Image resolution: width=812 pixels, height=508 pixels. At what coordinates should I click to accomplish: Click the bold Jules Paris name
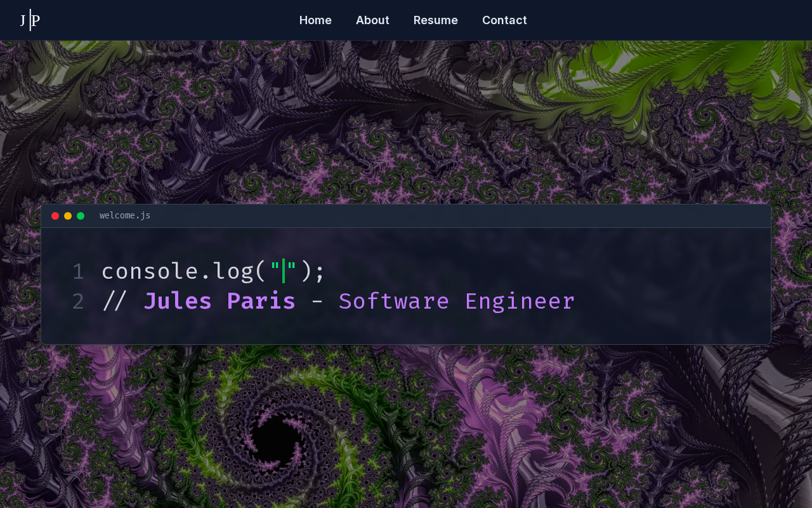(219, 302)
